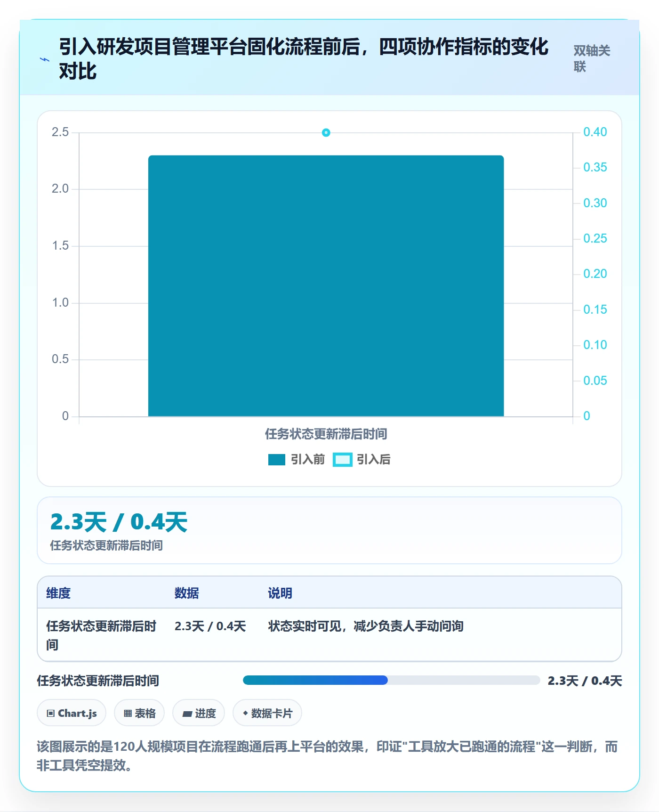
Task: Click the 2.3天 / 0.4天 progress value label
Action: 585,681
